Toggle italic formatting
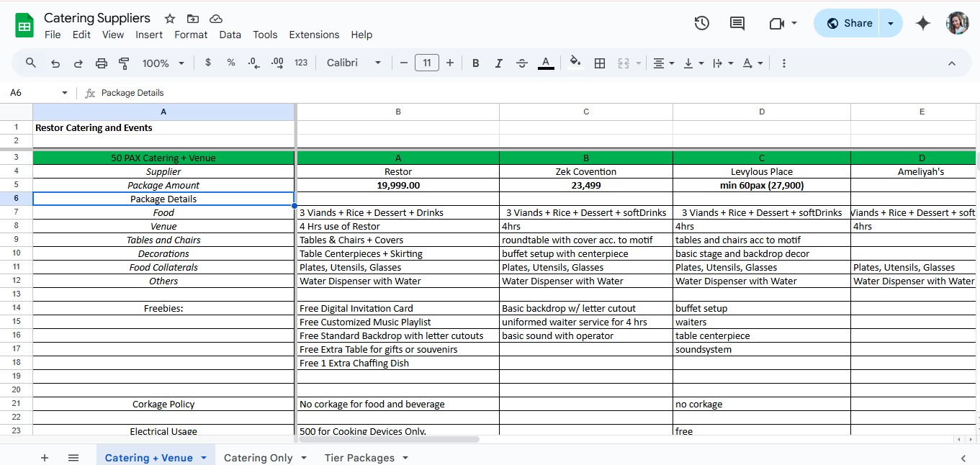 (498, 63)
